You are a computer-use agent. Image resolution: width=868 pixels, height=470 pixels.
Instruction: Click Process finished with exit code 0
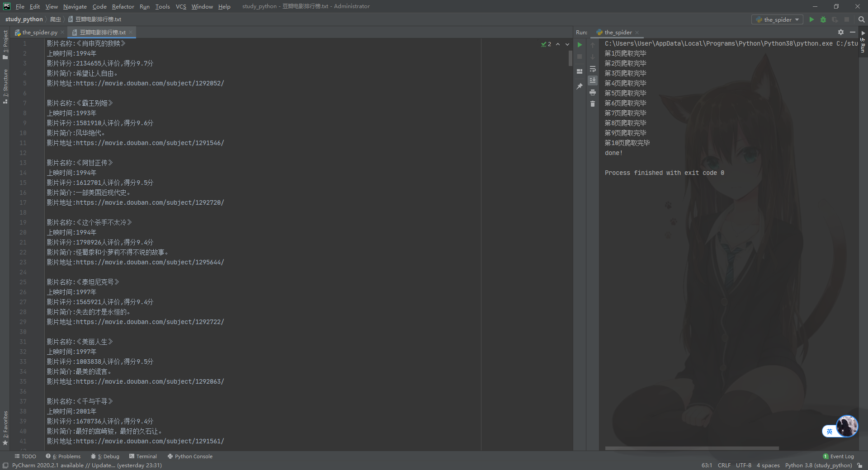pyautogui.click(x=665, y=173)
